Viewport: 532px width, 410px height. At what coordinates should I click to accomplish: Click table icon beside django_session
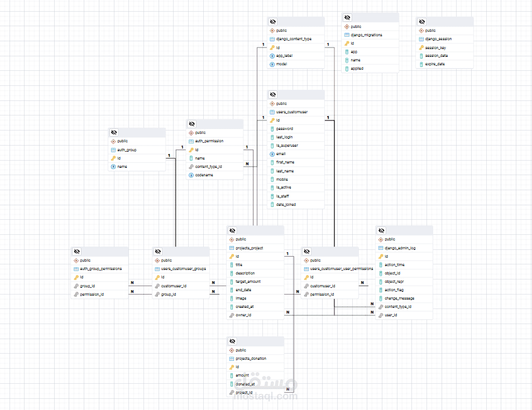point(421,39)
